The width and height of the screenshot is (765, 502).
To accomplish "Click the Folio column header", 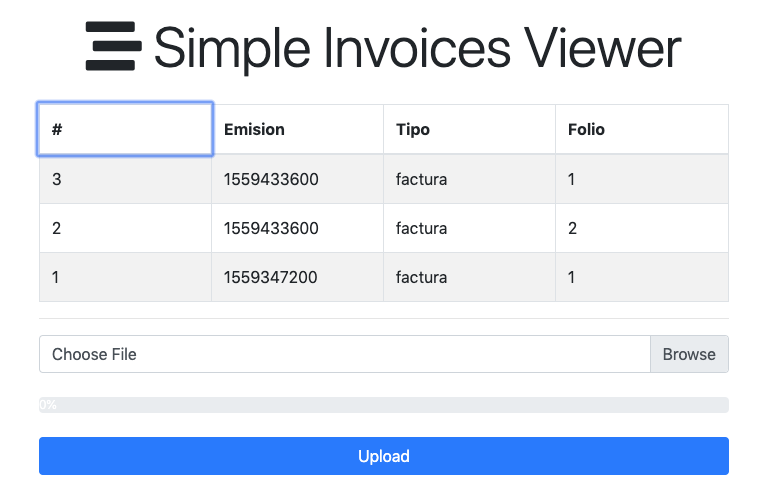I will tap(642, 129).
